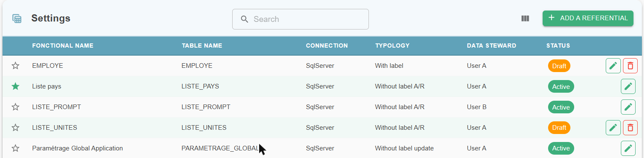The image size is (644, 158).
Task: Click Without label update typology cell
Action: point(404,148)
